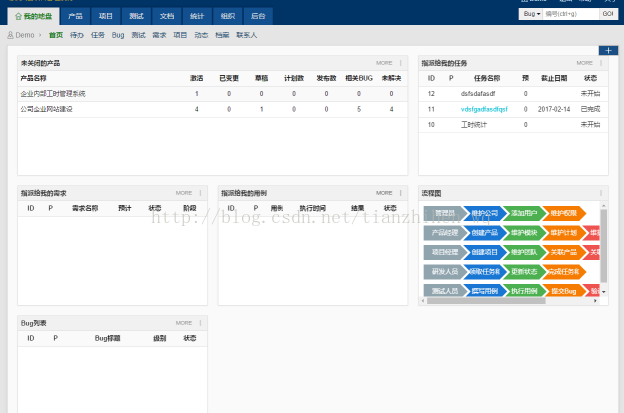The height and width of the screenshot is (413, 624).
Task: Click 撰写用例 flowchart step
Action: pos(484,291)
